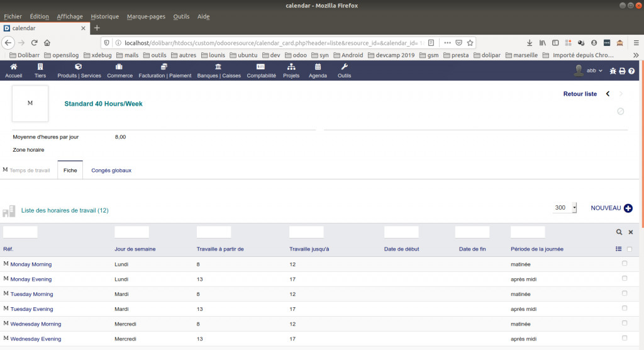Click the Jour de semaine filter field
The image size is (644, 350).
(132, 232)
